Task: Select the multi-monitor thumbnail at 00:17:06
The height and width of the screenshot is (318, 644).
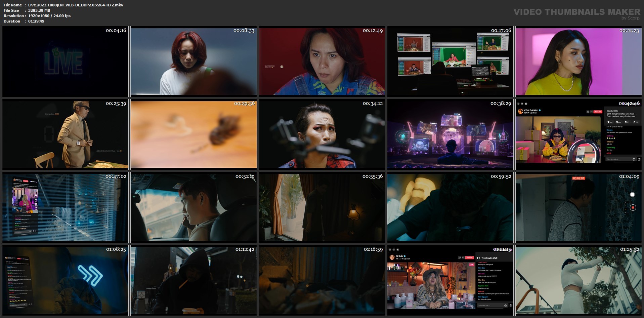Action: point(450,62)
